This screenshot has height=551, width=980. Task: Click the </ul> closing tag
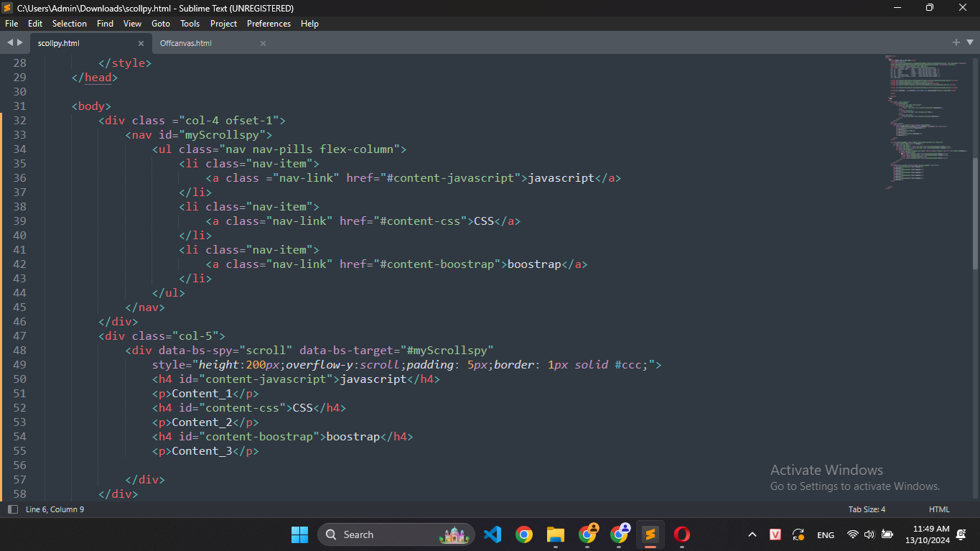click(x=169, y=293)
